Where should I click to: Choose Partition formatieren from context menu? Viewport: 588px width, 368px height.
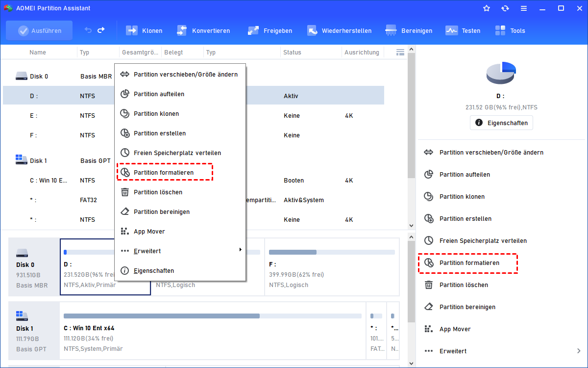164,173
